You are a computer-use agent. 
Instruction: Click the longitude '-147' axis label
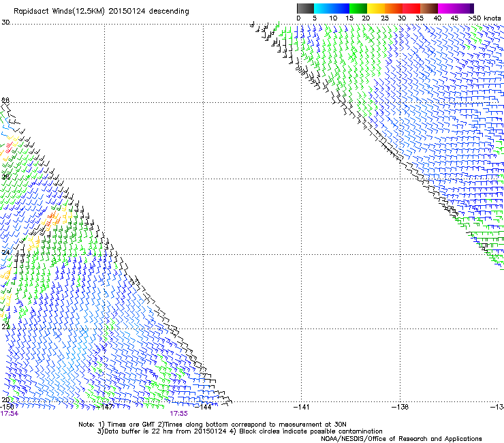pos(105,407)
